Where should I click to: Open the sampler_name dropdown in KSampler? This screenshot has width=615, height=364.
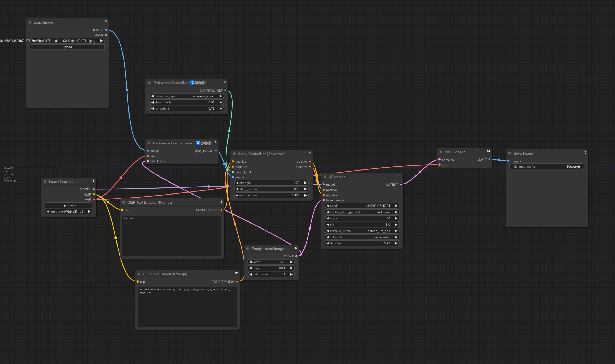point(362,231)
